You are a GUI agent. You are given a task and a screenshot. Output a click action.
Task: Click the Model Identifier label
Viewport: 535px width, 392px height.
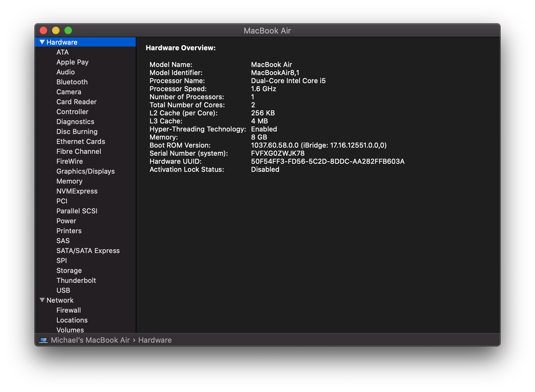click(176, 73)
